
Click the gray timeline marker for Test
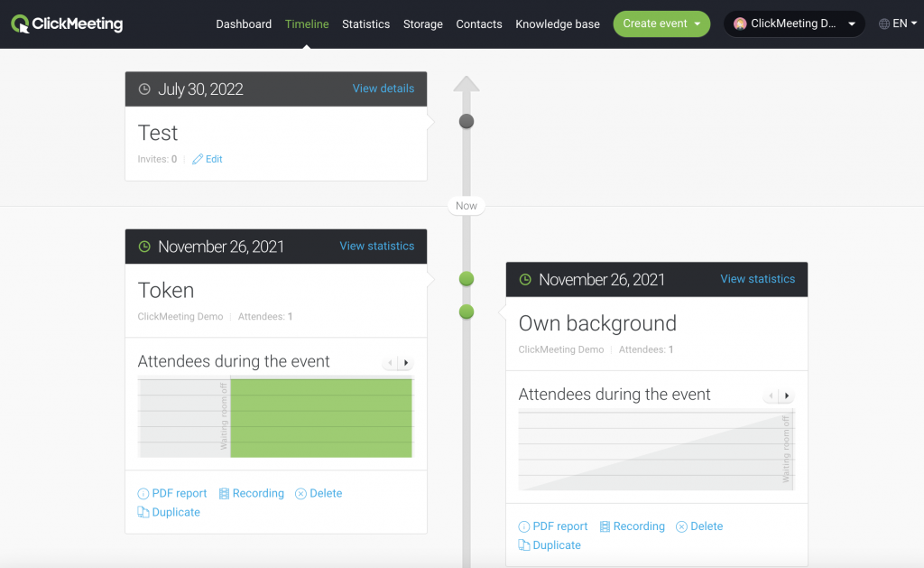tap(467, 122)
